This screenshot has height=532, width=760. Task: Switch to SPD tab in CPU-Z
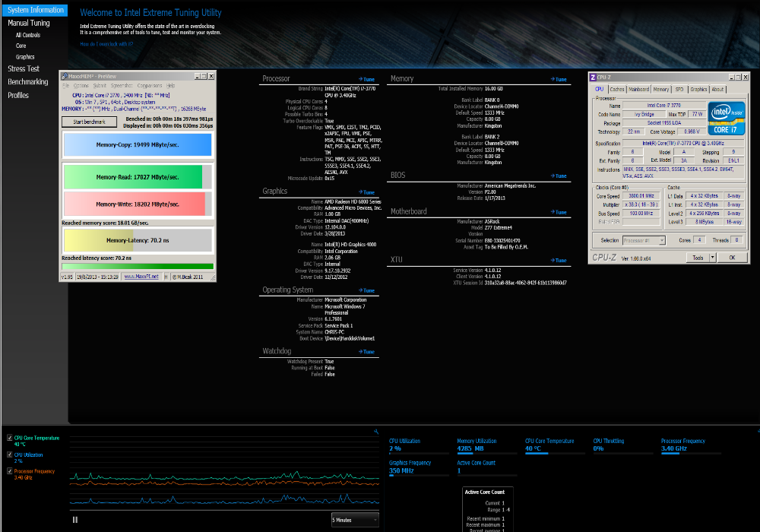(679, 89)
